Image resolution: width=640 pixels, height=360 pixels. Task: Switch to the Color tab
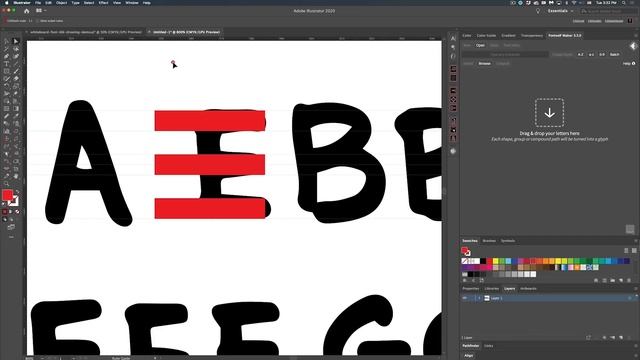point(467,36)
